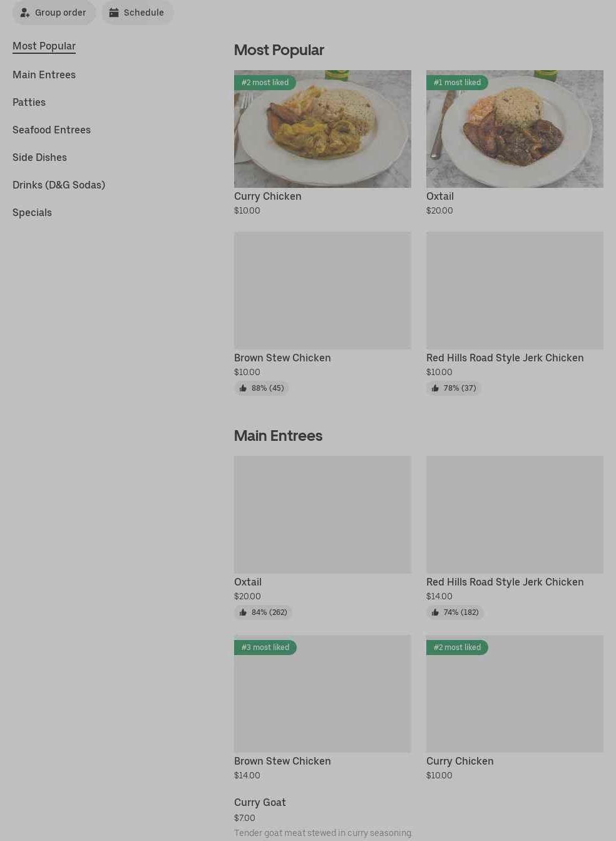Viewport: 616px width, 841px height.
Task: Open Drinks (D&G Sodas) category
Action: pos(59,185)
